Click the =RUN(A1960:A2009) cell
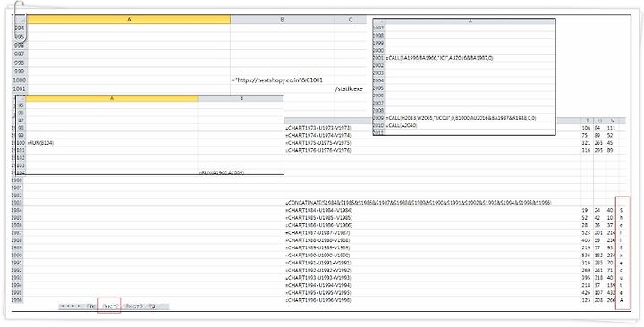 (222, 172)
